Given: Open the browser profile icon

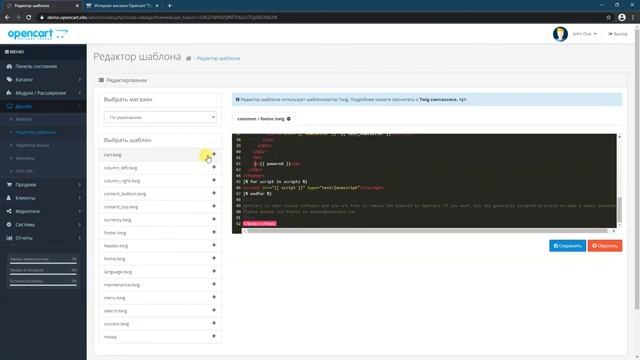Looking at the screenshot, I should (622, 18).
